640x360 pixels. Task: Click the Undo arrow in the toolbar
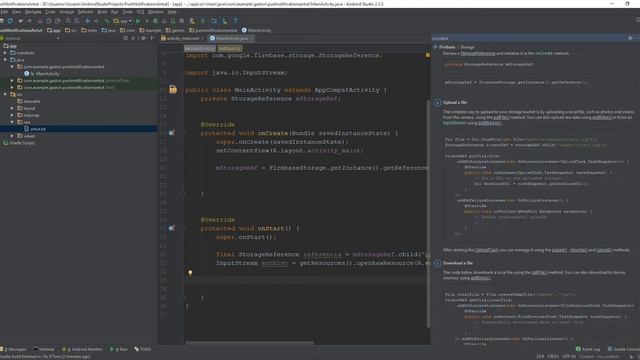(x=20, y=21)
